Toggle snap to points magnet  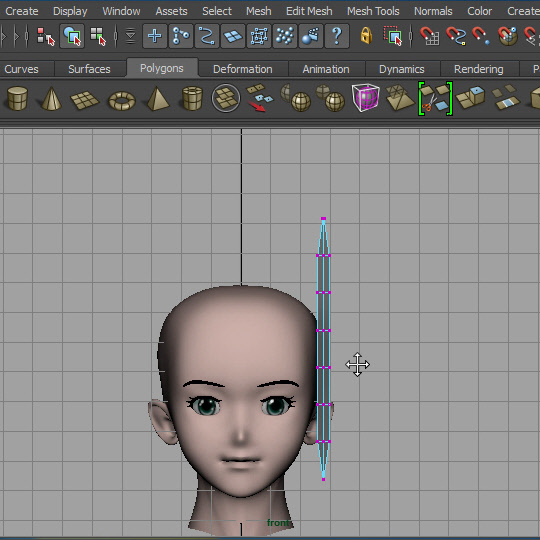tap(481, 36)
